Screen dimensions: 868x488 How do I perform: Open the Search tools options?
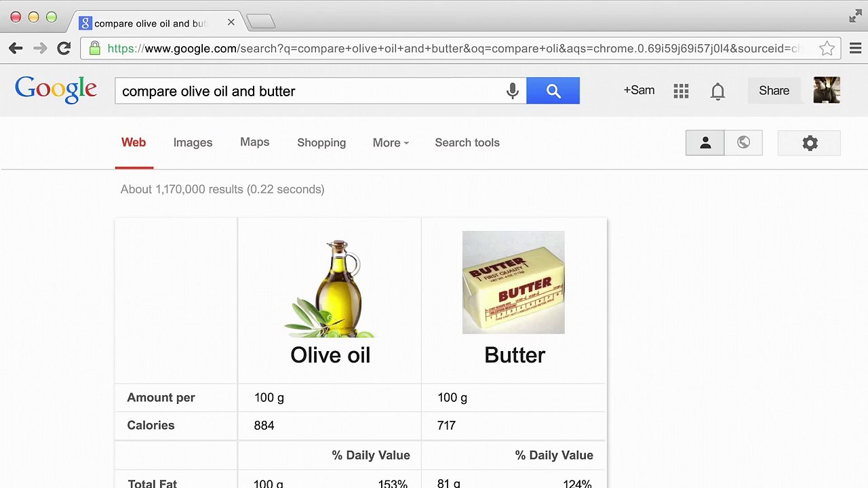coord(467,143)
